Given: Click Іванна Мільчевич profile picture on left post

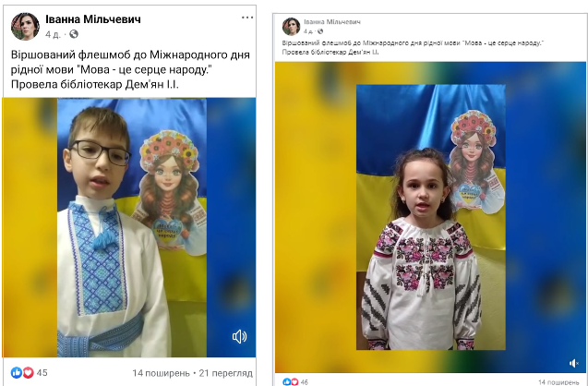Looking at the screenshot, I should click(25, 26).
